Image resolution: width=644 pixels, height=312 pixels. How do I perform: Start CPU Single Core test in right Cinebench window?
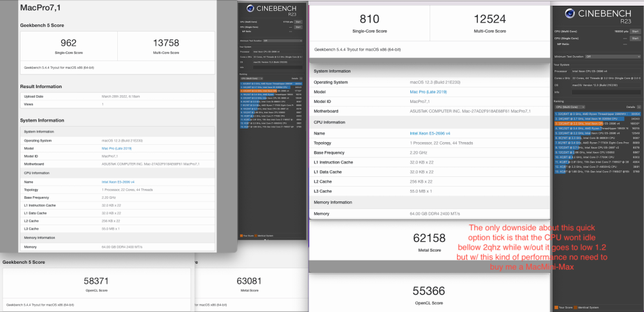point(635,38)
